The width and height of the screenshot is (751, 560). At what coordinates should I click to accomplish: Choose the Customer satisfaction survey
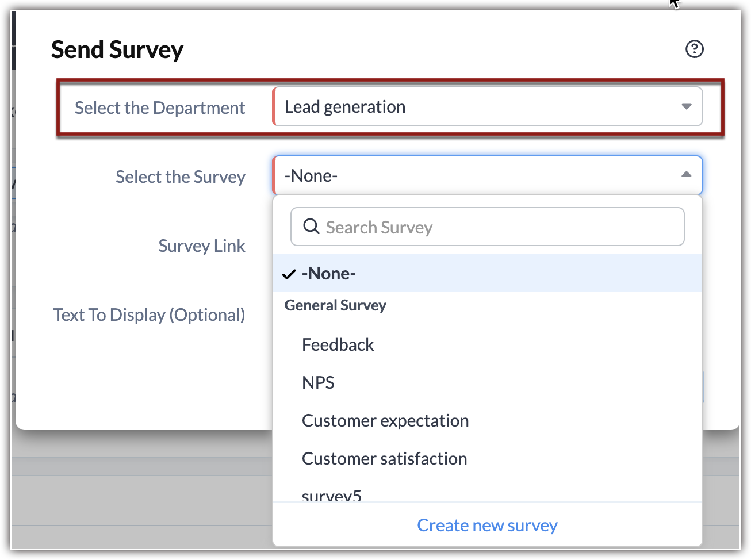(384, 459)
